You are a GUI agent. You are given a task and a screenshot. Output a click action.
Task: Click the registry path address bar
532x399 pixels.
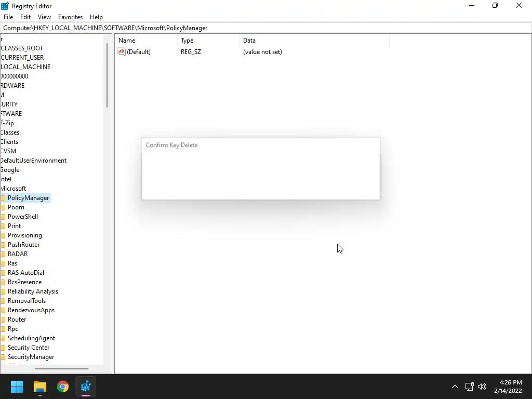(x=266, y=28)
